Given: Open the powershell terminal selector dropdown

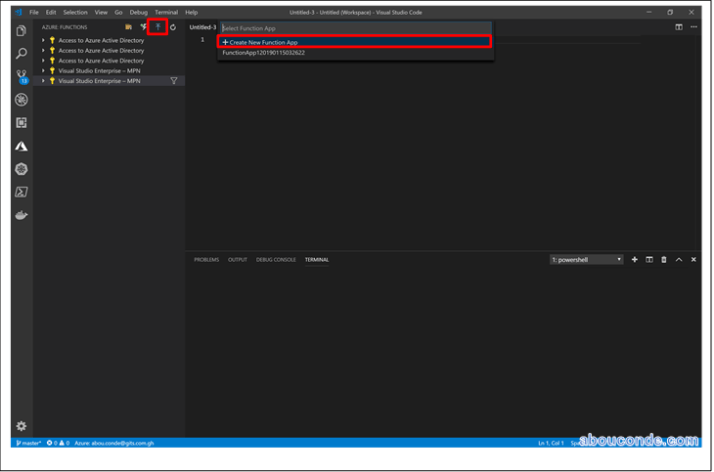Looking at the screenshot, I should pyautogui.click(x=586, y=260).
